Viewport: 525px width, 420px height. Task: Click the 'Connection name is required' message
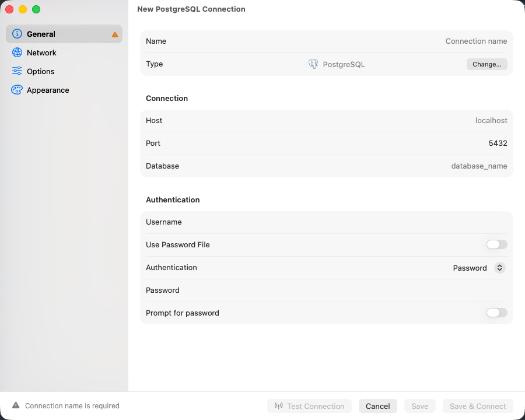[x=72, y=405]
